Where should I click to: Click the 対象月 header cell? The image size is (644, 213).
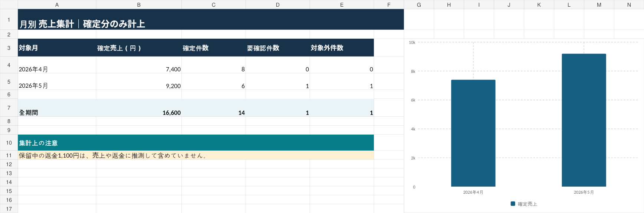click(x=57, y=48)
